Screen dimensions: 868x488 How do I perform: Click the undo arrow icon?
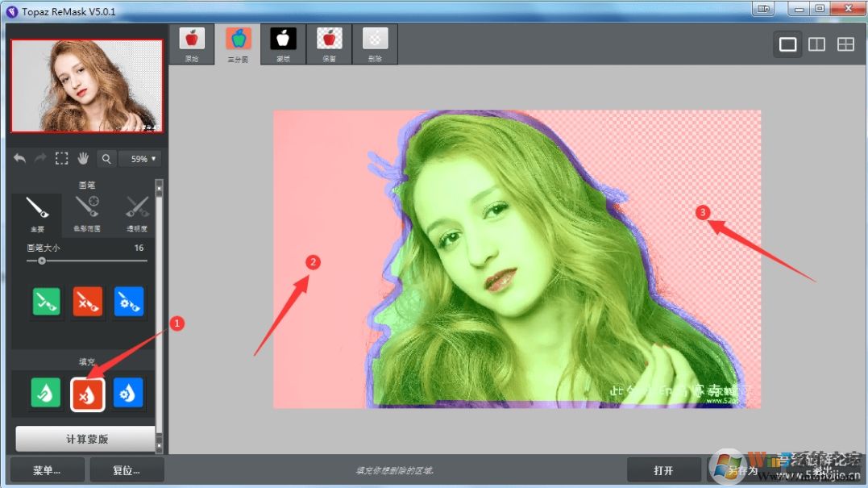[x=20, y=159]
